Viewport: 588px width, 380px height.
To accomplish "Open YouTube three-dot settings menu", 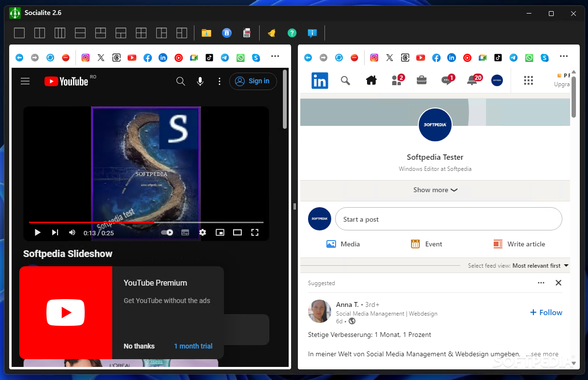I will [x=220, y=81].
